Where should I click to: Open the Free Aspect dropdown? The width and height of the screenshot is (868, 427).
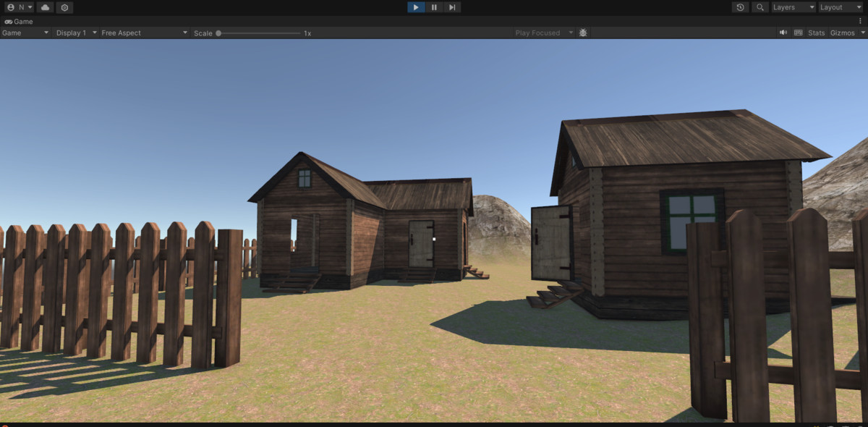142,33
